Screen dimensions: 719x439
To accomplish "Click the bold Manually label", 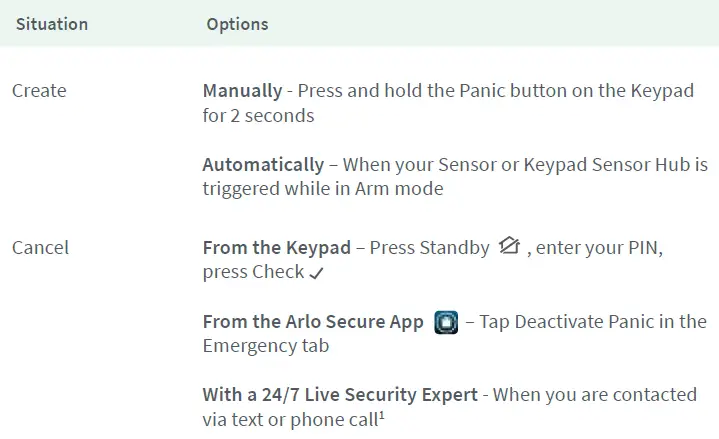I will tap(242, 91).
